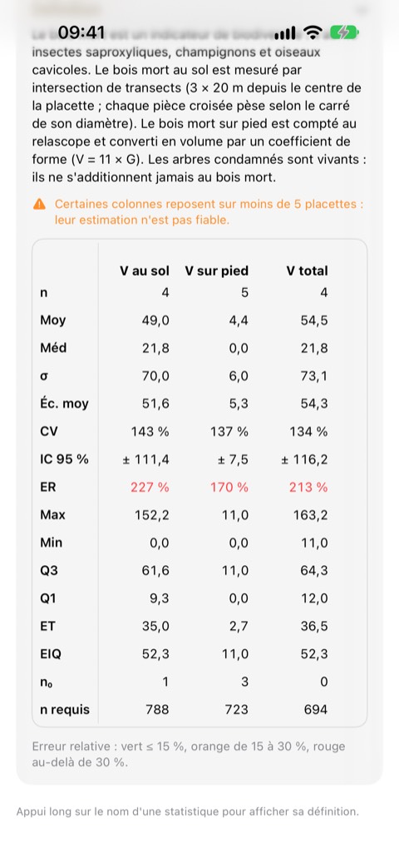Tap the red 213 % error value
This screenshot has height=868, width=399.
pos(308,487)
